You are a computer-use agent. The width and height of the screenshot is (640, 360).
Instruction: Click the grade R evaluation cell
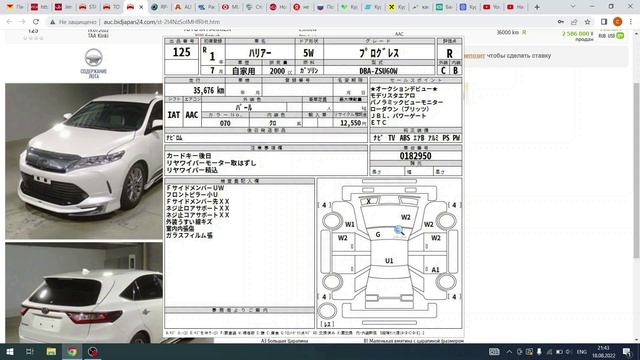pyautogui.click(x=449, y=53)
